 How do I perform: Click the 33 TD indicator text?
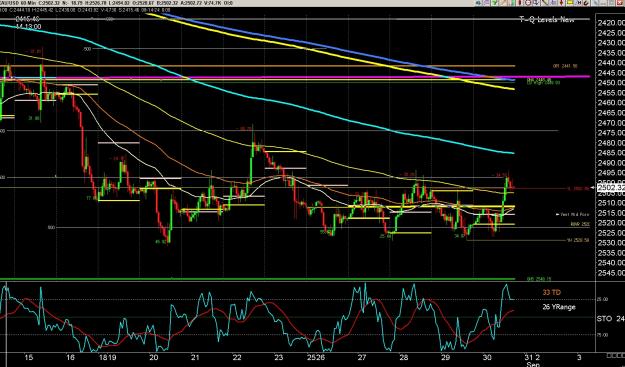(x=551, y=292)
